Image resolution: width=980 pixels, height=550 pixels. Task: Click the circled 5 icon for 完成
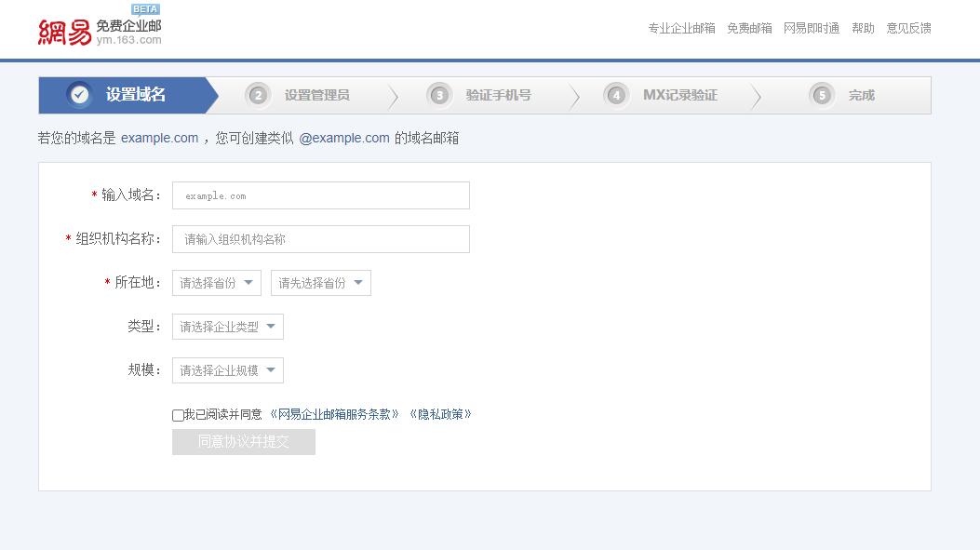pos(821,94)
